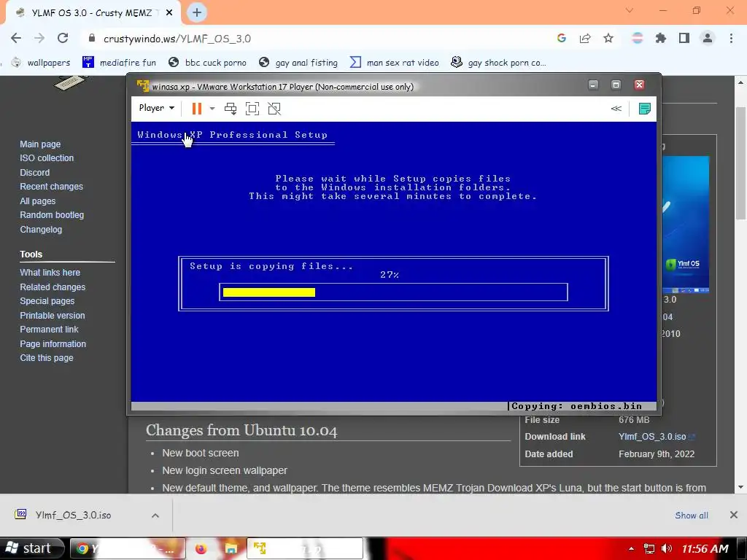
Task: Click the setup copying progress bar
Action: (393, 292)
